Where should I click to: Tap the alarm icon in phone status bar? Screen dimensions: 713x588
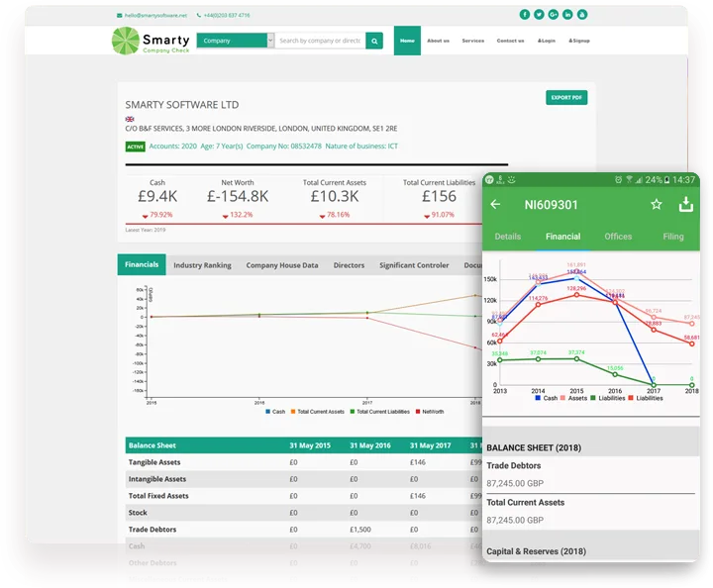(x=618, y=180)
